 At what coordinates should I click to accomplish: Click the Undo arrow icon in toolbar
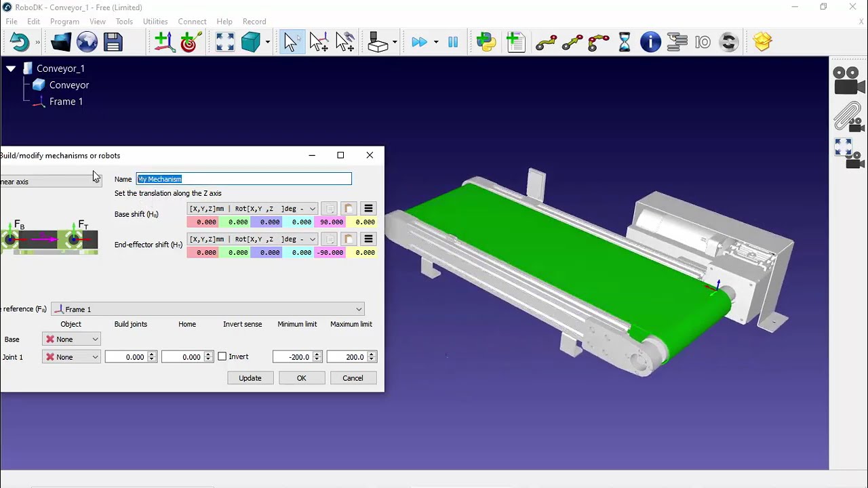(x=20, y=42)
